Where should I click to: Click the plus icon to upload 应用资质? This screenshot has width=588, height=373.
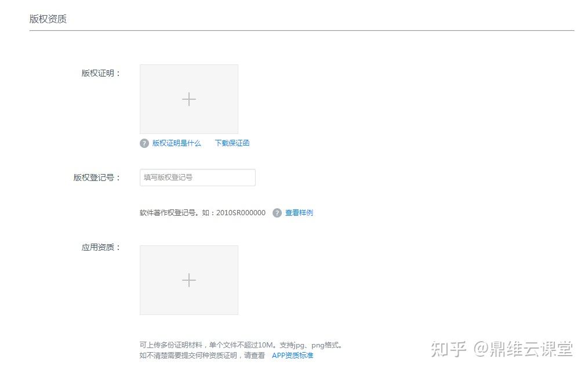[189, 280]
